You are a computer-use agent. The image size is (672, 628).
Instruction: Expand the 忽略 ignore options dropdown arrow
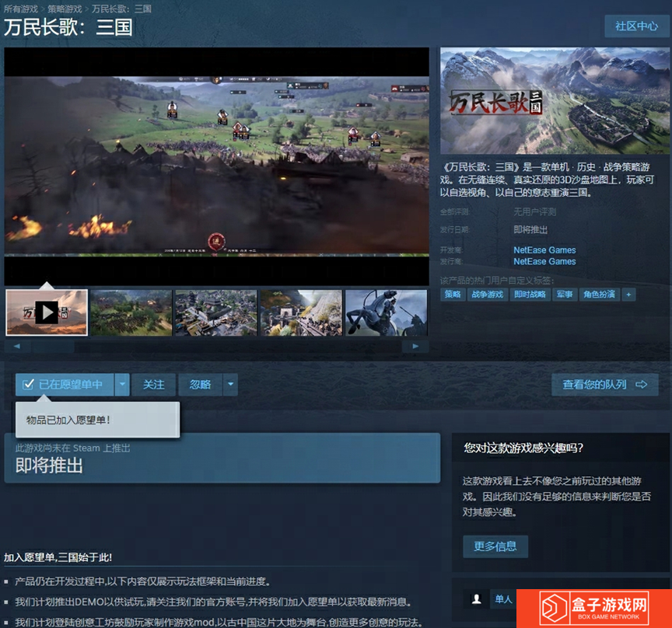click(x=230, y=384)
